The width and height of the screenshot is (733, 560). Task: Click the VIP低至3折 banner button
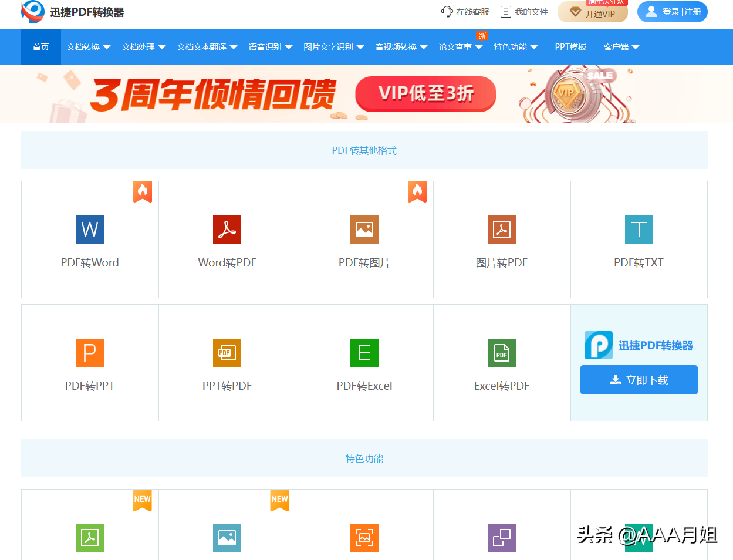pyautogui.click(x=426, y=93)
